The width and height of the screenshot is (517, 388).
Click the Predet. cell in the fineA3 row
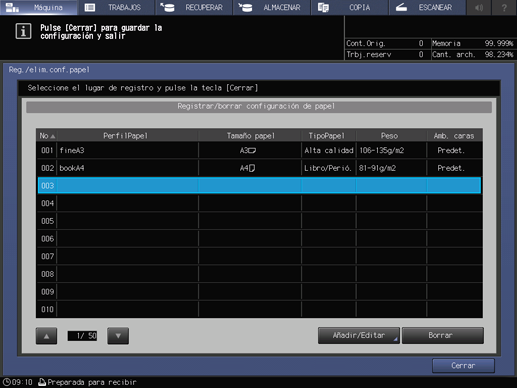[454, 150]
